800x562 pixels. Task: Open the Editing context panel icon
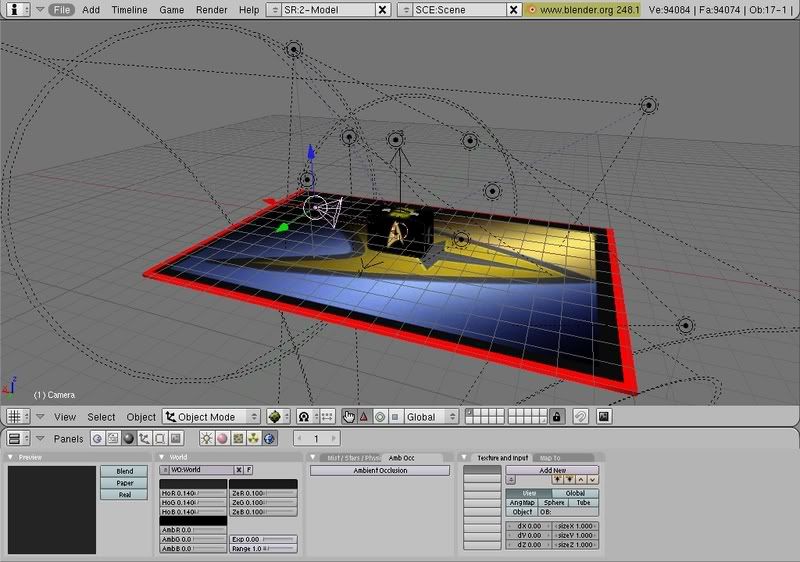click(x=160, y=439)
